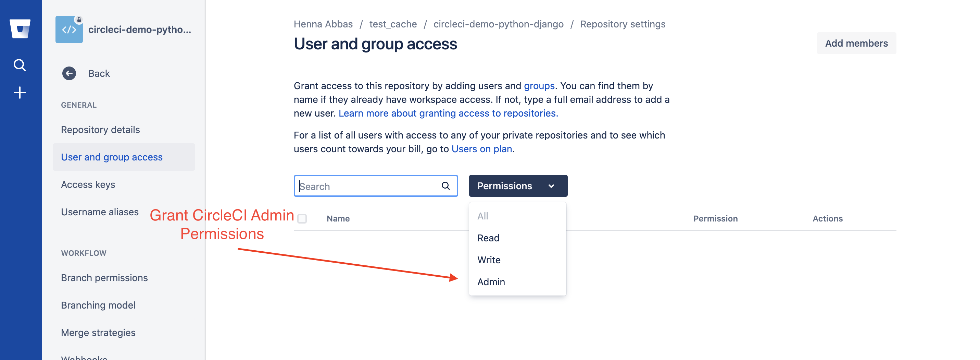
Task: Open Branch permissions in sidebar
Action: click(104, 278)
